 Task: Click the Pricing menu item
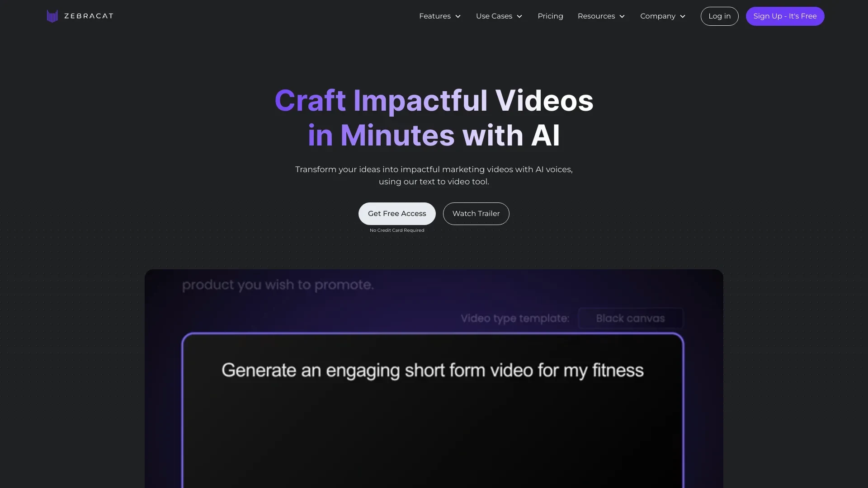coord(550,16)
